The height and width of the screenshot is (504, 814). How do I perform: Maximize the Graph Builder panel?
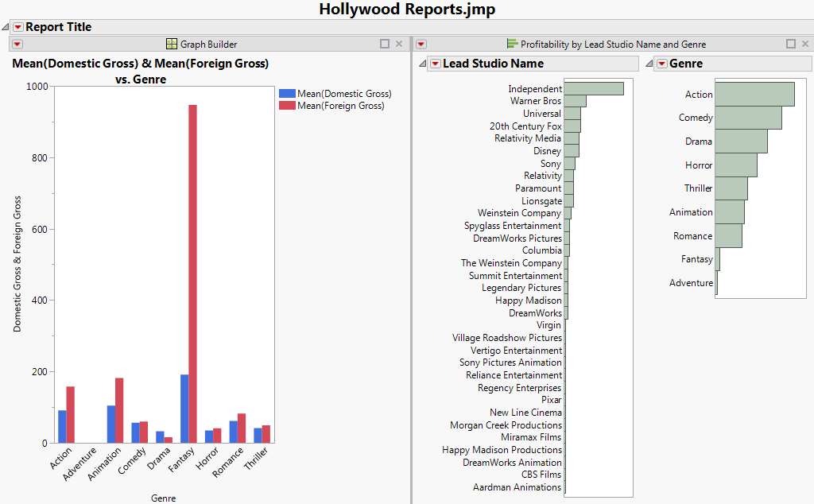point(385,45)
